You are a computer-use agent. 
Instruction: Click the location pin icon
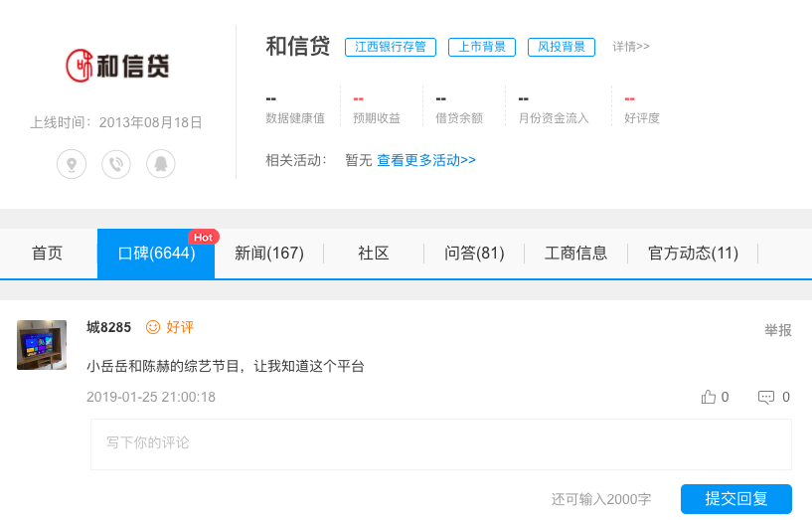(x=72, y=164)
